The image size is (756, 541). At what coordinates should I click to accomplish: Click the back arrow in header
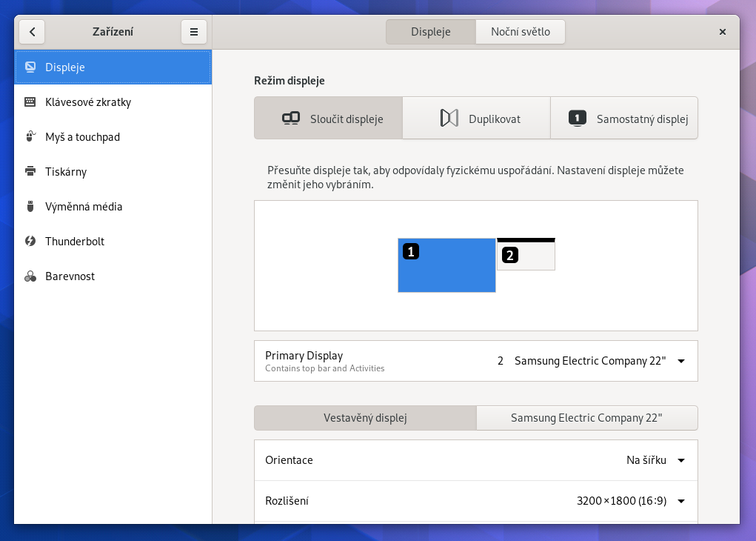click(32, 32)
